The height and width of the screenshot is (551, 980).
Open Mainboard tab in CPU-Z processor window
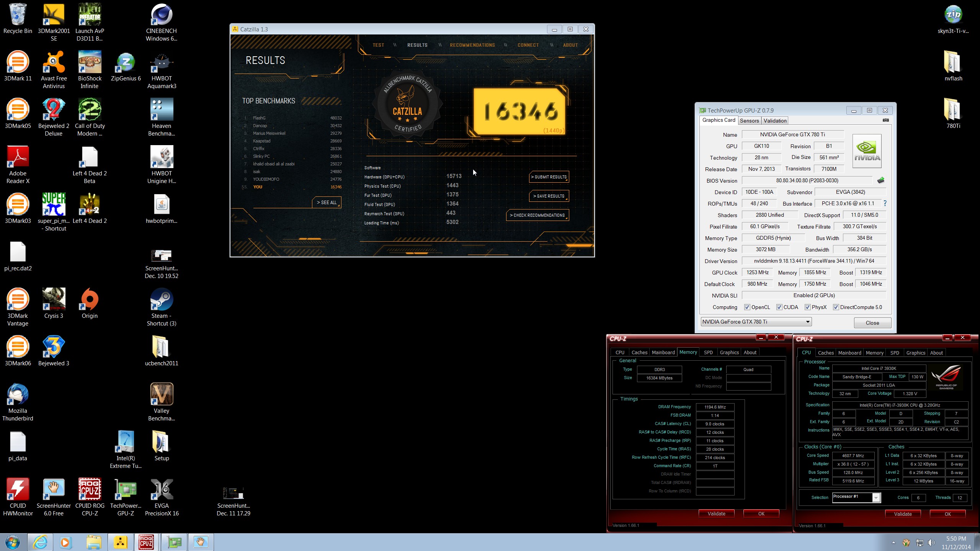(x=849, y=353)
